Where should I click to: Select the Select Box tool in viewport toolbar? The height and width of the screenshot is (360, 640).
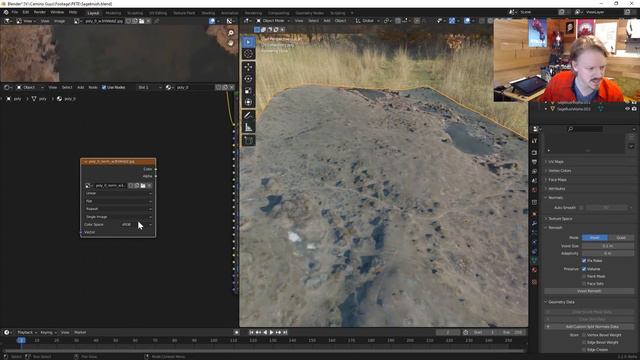(248, 42)
